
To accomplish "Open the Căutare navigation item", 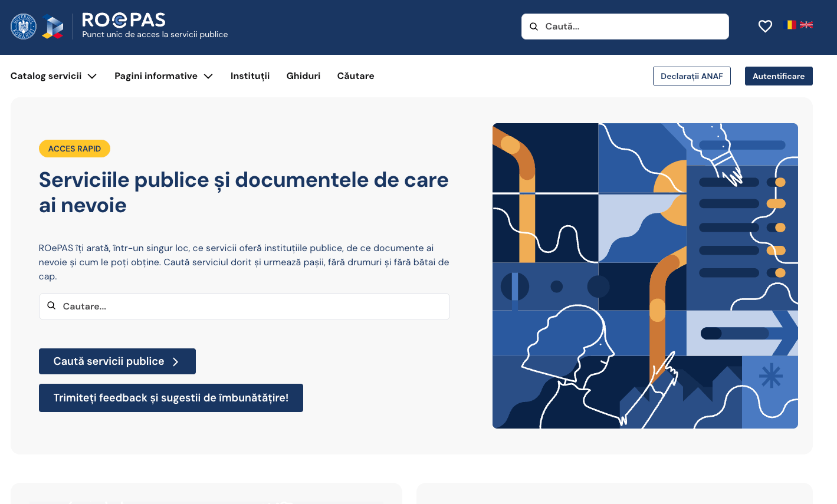I will (355, 75).
